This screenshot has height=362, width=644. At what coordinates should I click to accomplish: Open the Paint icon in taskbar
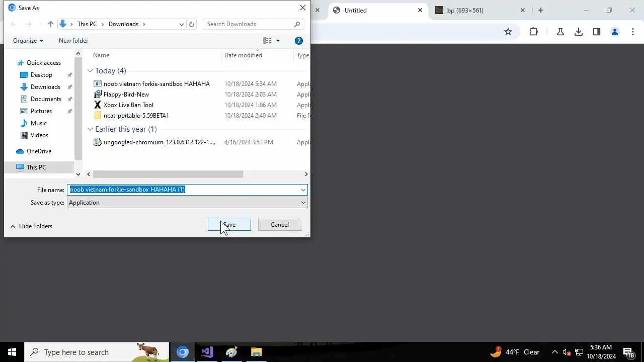pos(231,352)
